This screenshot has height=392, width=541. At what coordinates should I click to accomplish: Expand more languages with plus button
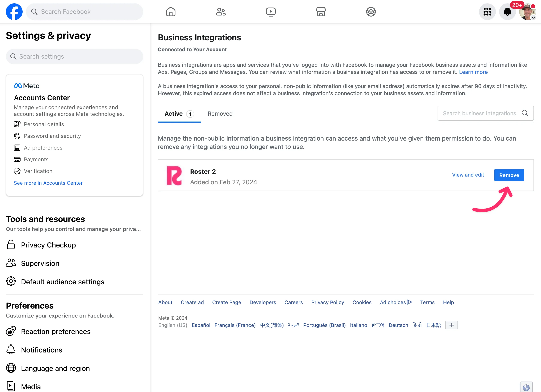[x=451, y=325]
